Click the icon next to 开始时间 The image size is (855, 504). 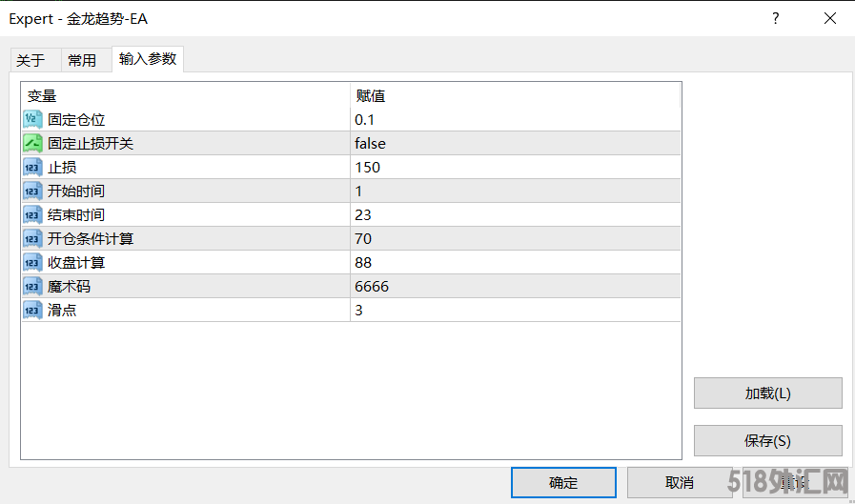click(32, 191)
